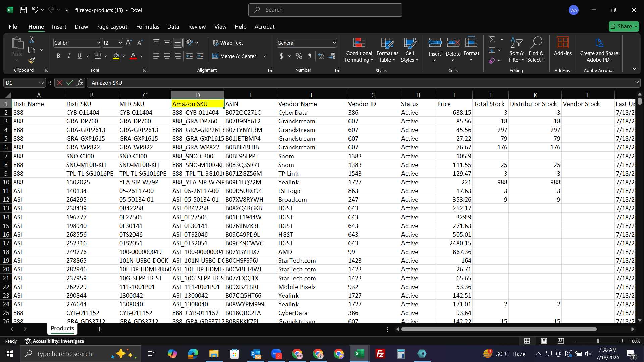The width and height of the screenshot is (644, 362).
Task: Click the Page Break Preview icon
Action: click(x=561, y=341)
